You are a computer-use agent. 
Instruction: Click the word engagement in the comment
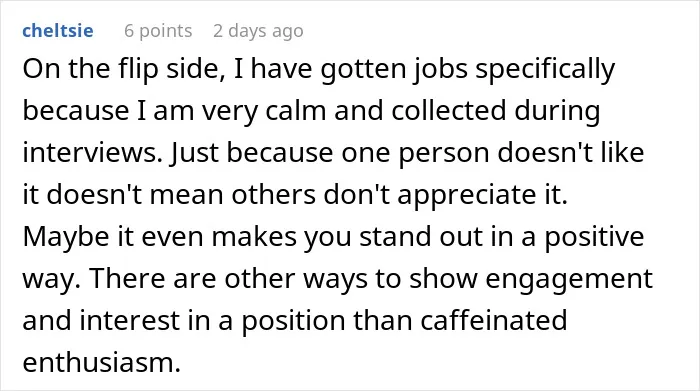pos(569,279)
